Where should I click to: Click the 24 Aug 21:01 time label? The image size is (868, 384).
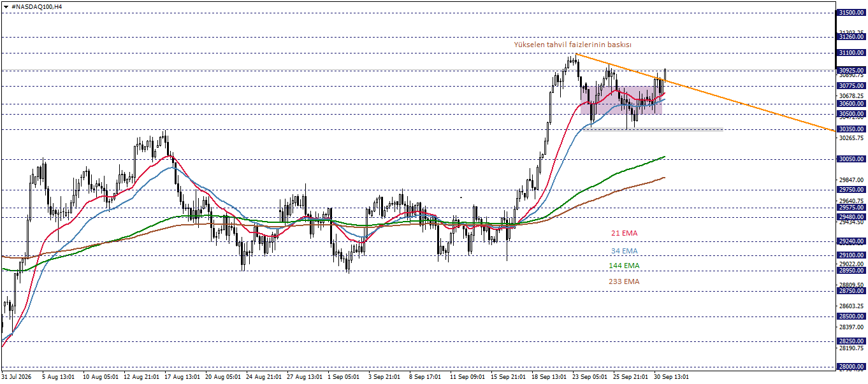263,377
